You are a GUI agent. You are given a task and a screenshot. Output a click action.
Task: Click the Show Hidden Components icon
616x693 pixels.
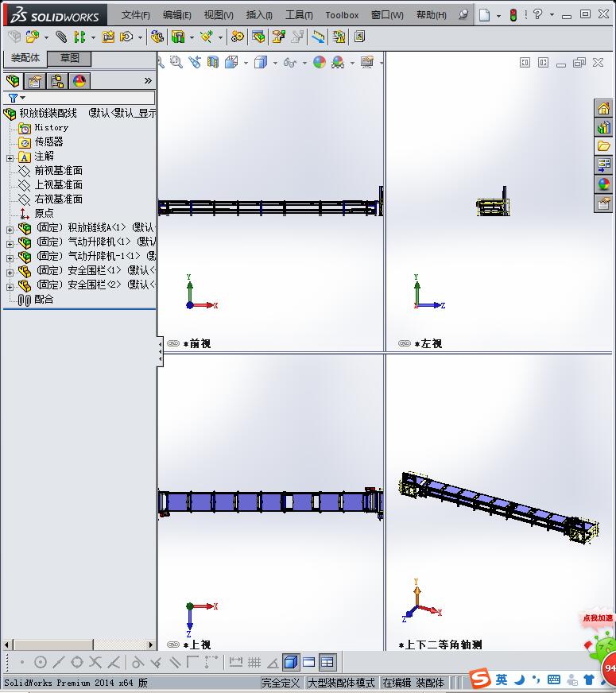point(157,37)
